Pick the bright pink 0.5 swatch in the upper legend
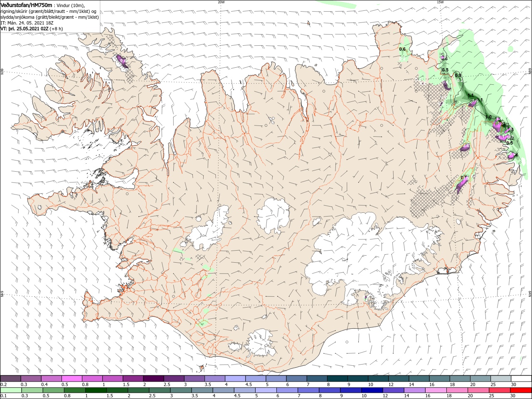 pos(71,379)
